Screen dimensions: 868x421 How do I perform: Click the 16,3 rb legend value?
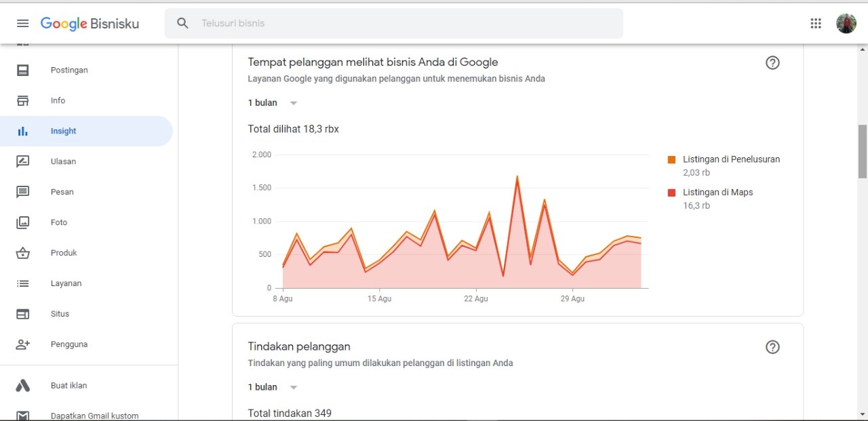point(696,205)
